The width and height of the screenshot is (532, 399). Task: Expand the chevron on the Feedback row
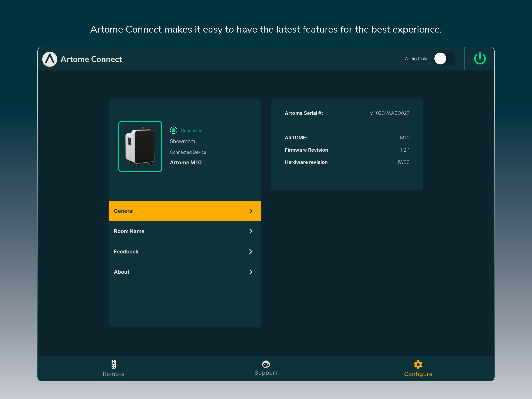click(x=251, y=252)
